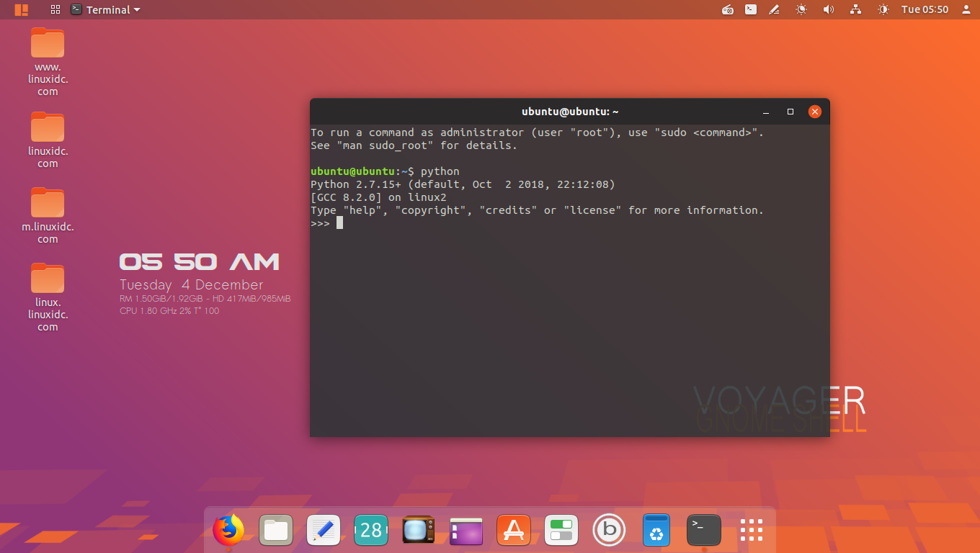This screenshot has height=553, width=980.
Task: Toggle the brightness contrast indicator in top bar
Action: point(883,10)
